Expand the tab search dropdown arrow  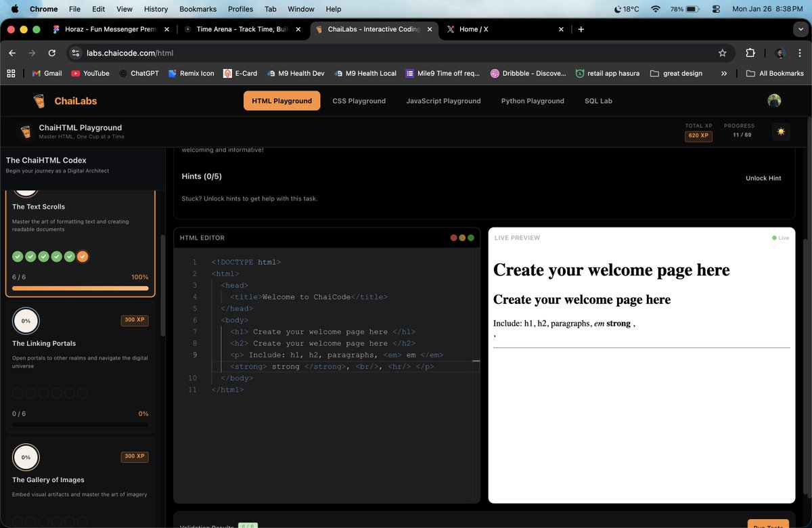[801, 29]
